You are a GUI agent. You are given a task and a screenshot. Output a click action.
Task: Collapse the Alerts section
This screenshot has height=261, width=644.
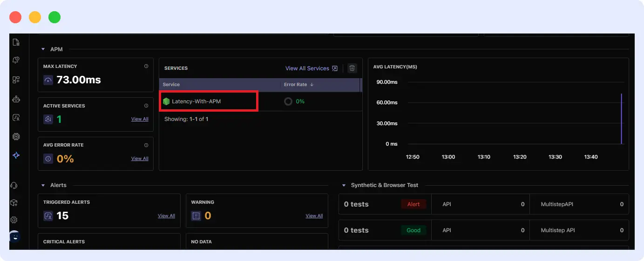point(43,185)
